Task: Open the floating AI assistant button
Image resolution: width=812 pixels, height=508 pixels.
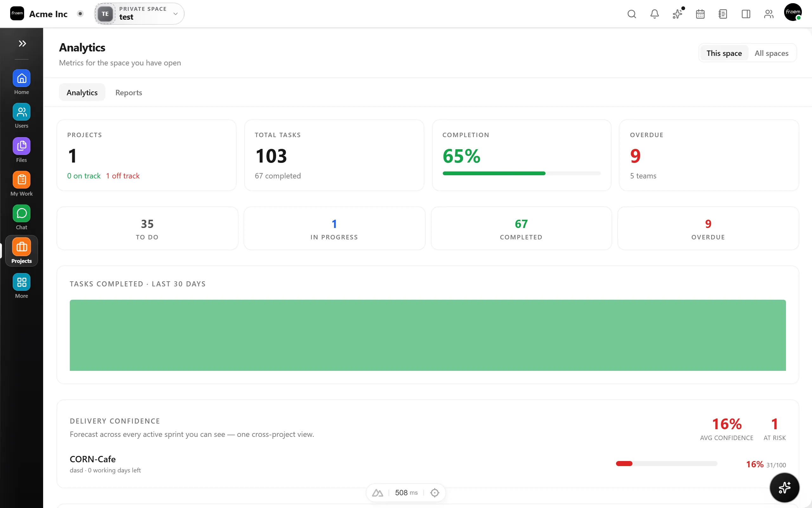Action: point(784,487)
